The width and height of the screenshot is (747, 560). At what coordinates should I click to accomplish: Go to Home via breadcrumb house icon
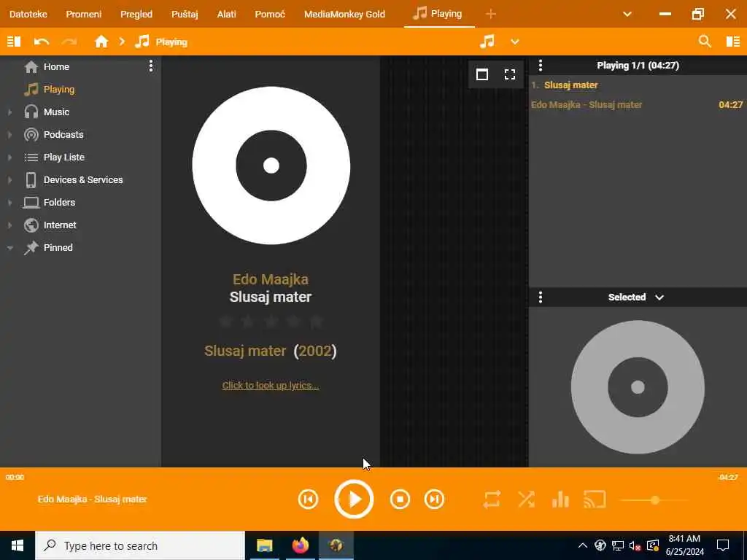tap(101, 42)
